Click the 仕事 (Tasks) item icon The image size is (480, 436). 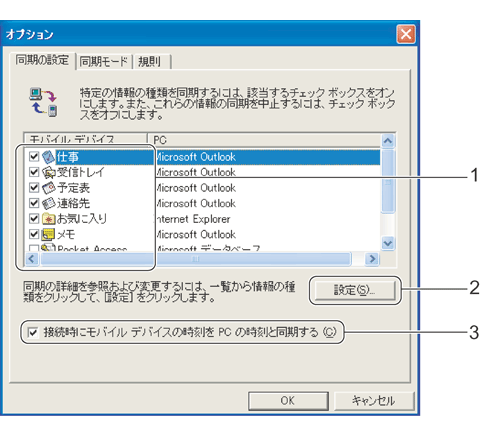point(49,156)
